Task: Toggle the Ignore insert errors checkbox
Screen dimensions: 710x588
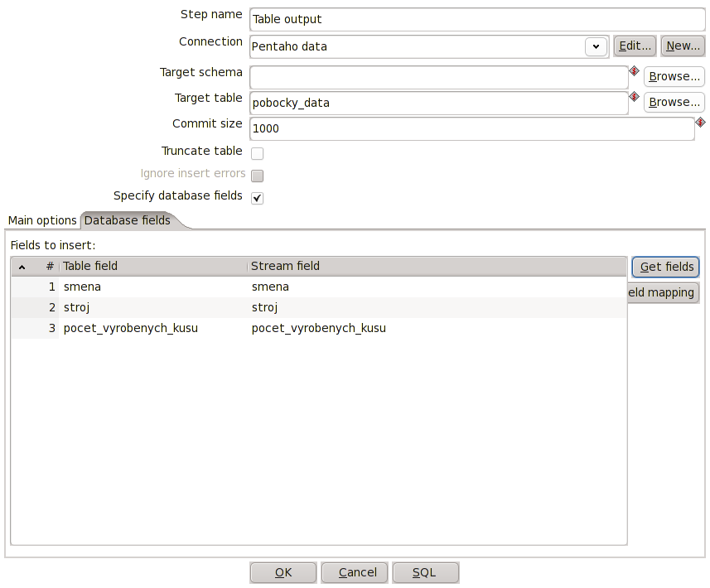Action: point(258,176)
